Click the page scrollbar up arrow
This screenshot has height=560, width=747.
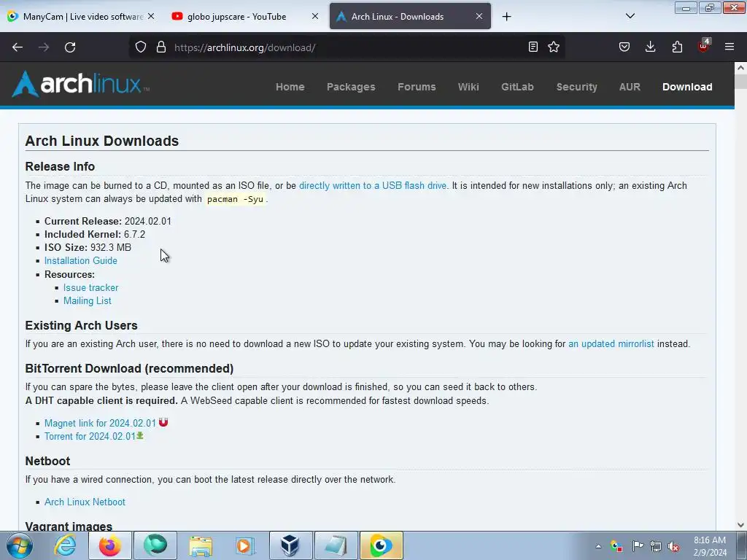(741, 68)
